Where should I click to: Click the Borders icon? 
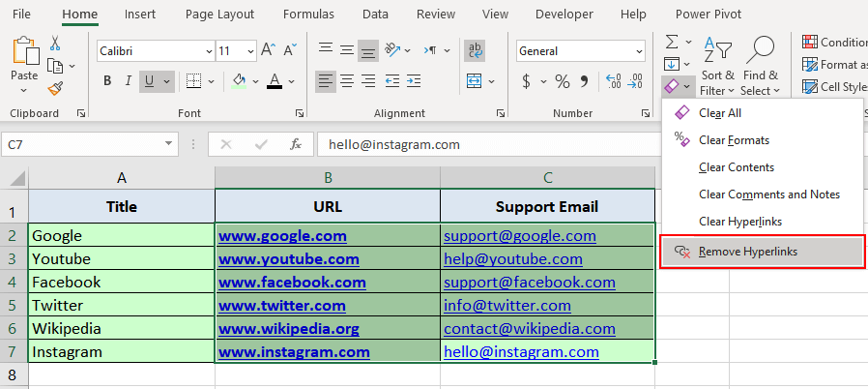[193, 81]
